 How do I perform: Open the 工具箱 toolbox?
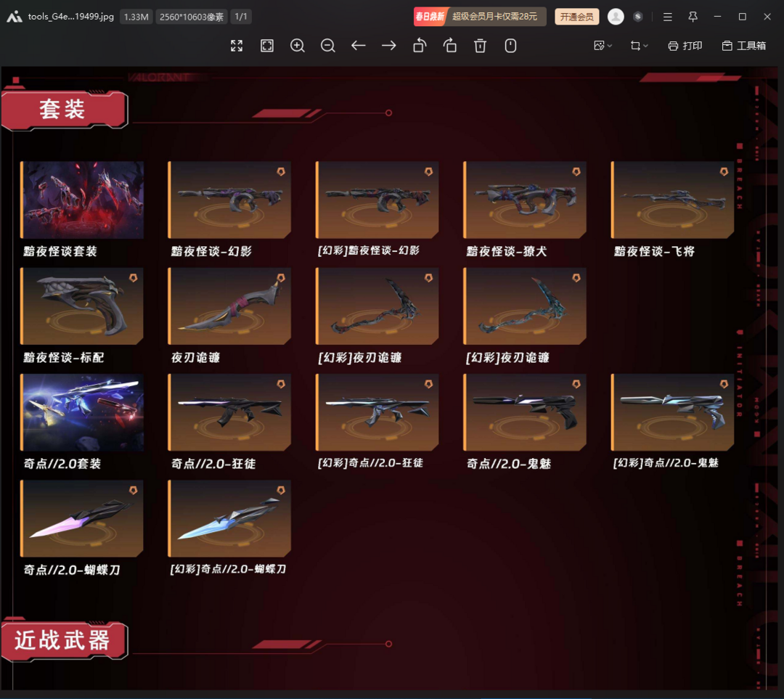point(744,46)
